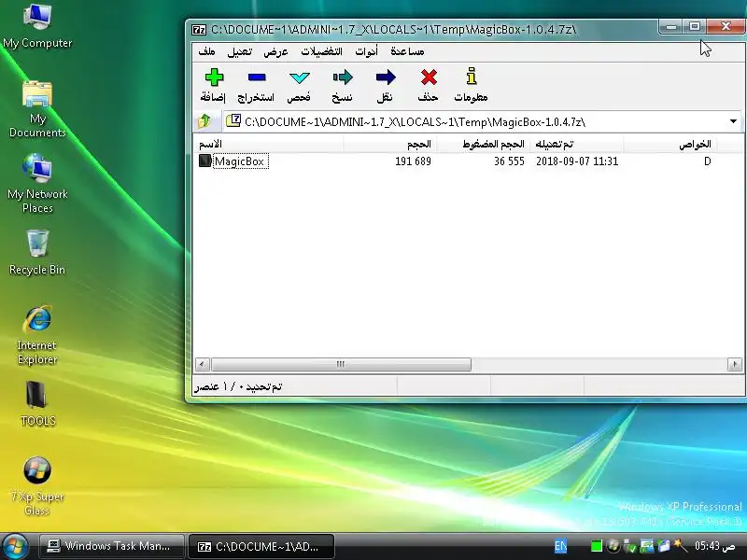The width and height of the screenshot is (747, 560).
Task: Open the التفضيلات (Favorites) menu
Action: 321,51
